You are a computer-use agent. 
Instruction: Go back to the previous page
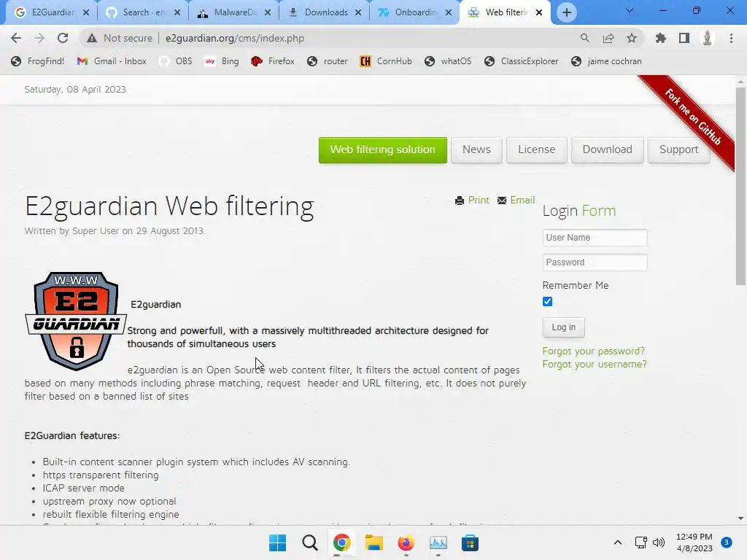[x=16, y=38]
